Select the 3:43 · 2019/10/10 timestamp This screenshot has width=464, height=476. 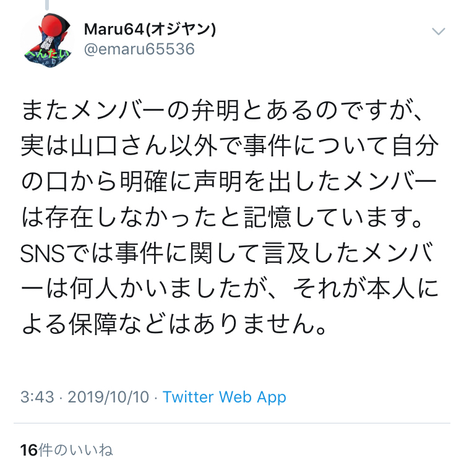coord(85,397)
